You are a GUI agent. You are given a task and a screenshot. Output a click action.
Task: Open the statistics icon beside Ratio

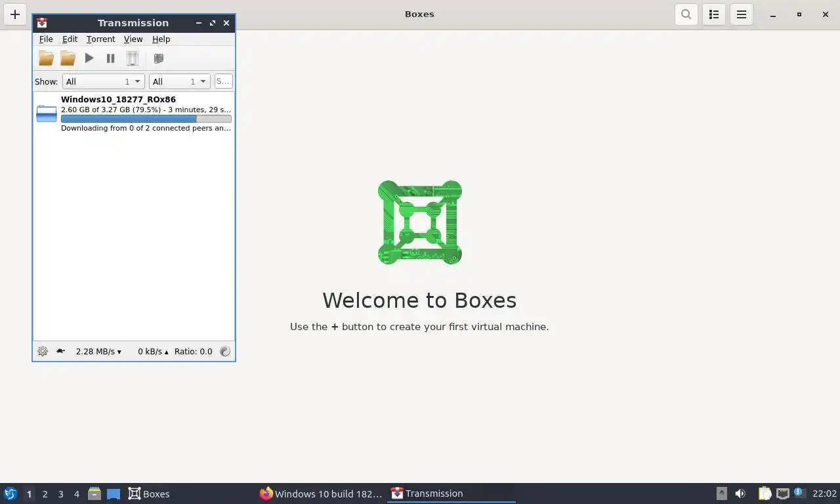225,351
